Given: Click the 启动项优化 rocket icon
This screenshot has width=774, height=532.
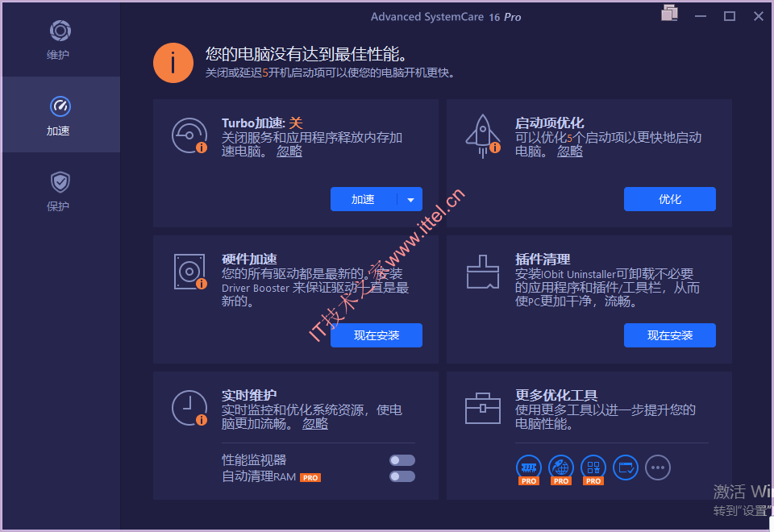Looking at the screenshot, I should click(x=483, y=135).
